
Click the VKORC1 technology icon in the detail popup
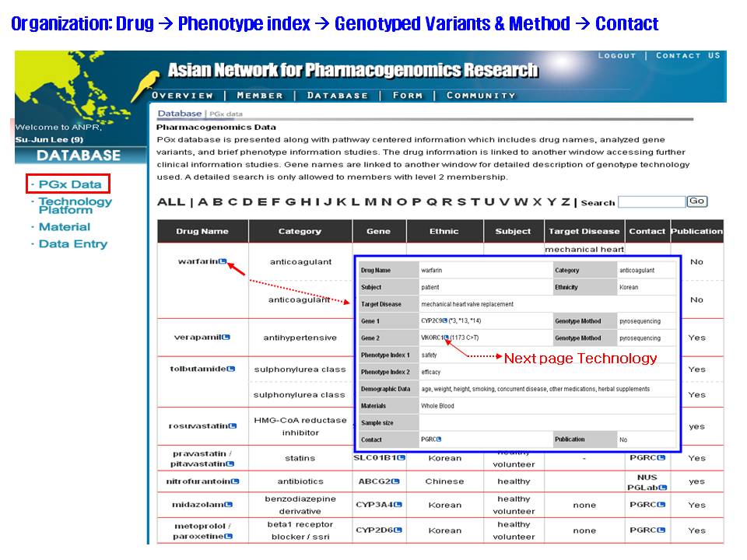tap(447, 338)
